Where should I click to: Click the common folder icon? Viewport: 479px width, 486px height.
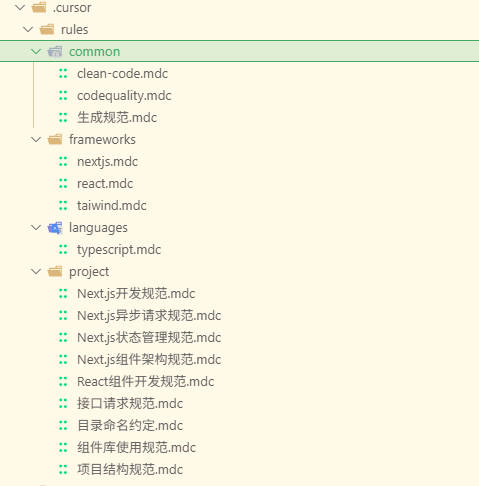coord(55,51)
